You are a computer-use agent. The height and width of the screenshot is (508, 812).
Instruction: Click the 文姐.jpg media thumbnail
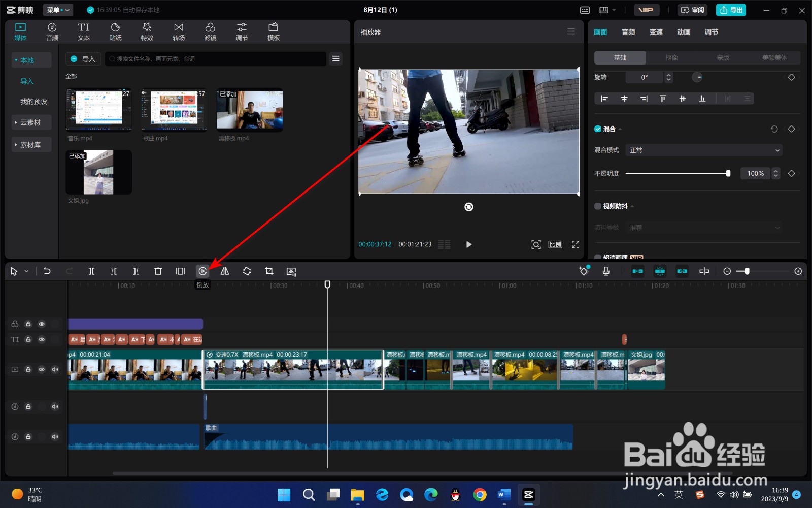click(x=99, y=172)
